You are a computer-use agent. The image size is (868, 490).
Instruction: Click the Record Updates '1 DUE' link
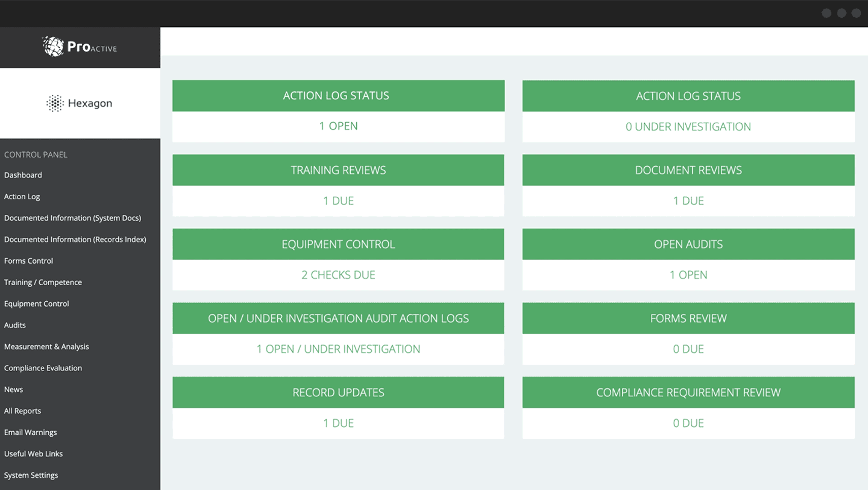pos(338,423)
